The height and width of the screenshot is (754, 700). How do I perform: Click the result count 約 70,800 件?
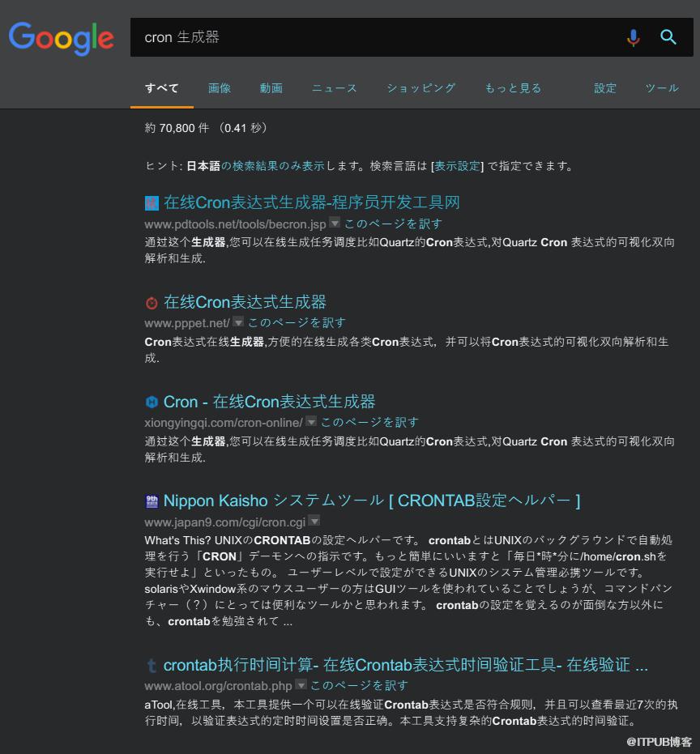click(x=177, y=129)
